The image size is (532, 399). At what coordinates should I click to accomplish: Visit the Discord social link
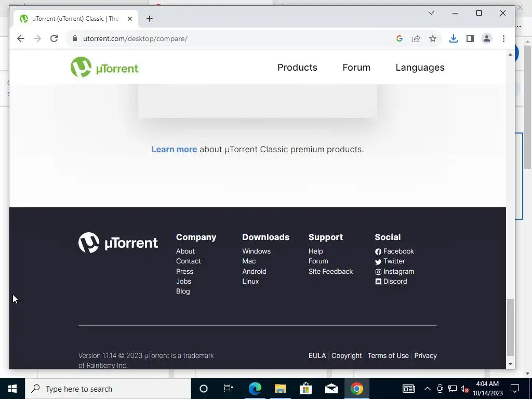tap(391, 281)
